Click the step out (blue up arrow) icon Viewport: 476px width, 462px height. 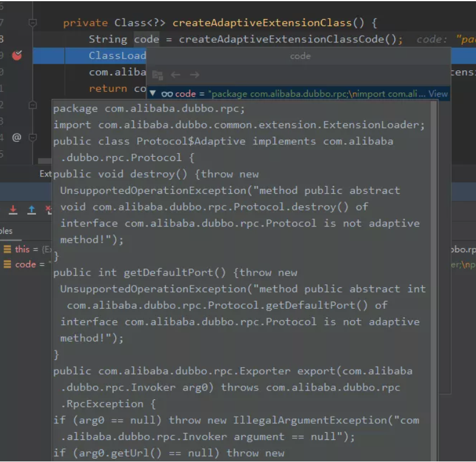point(32,210)
